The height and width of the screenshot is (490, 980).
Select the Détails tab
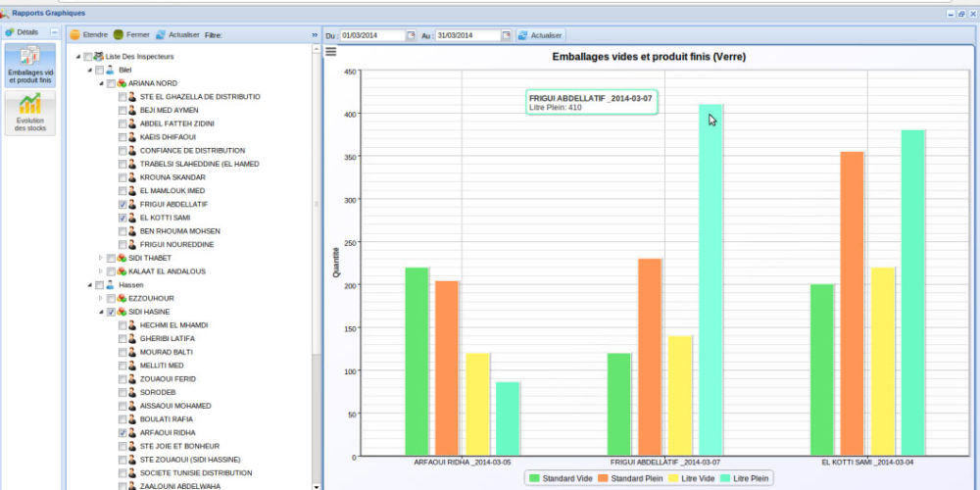point(22,32)
